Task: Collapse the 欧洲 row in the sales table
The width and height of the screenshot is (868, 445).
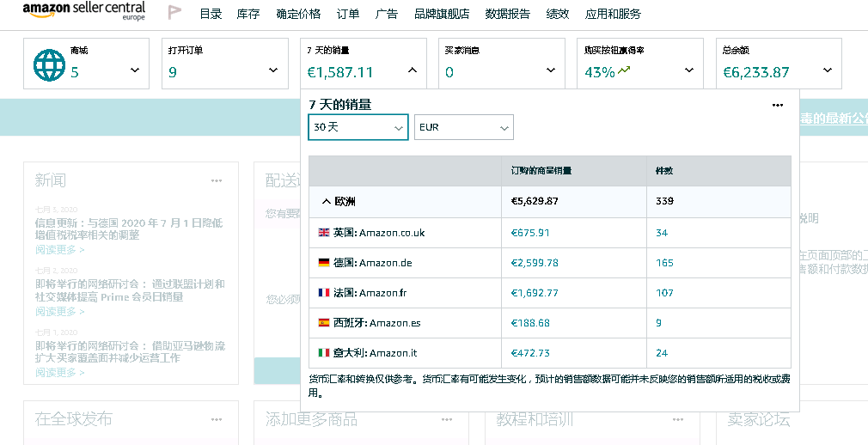Action: (x=326, y=202)
